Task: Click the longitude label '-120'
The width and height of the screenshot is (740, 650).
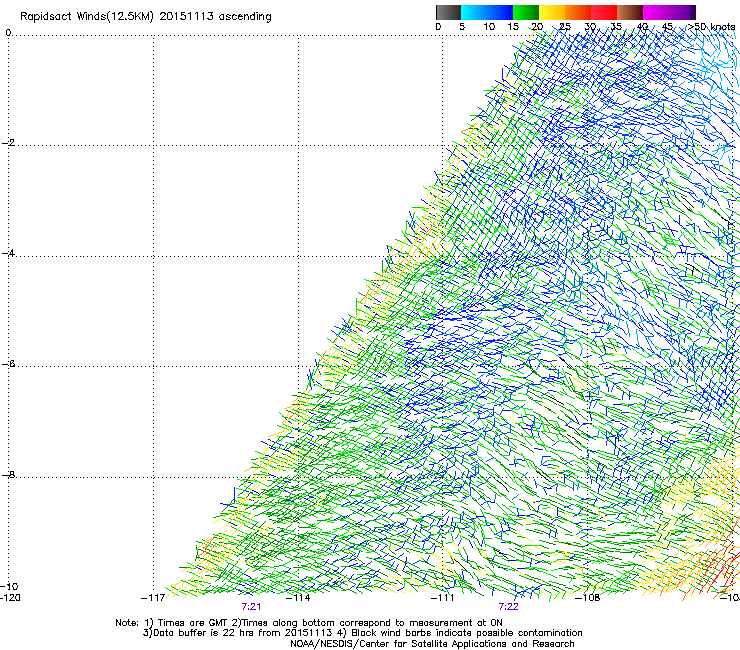Action: (10, 598)
